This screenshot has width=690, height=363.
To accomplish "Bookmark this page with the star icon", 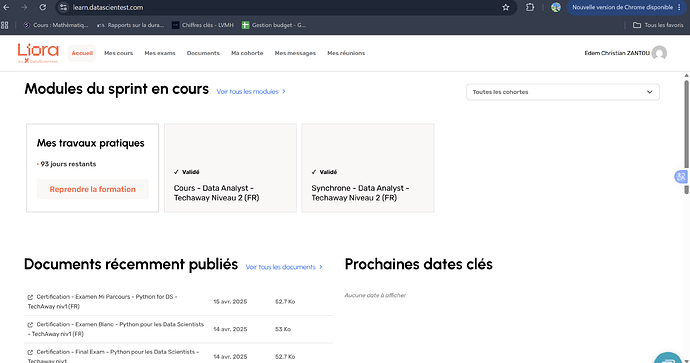I will point(506,7).
